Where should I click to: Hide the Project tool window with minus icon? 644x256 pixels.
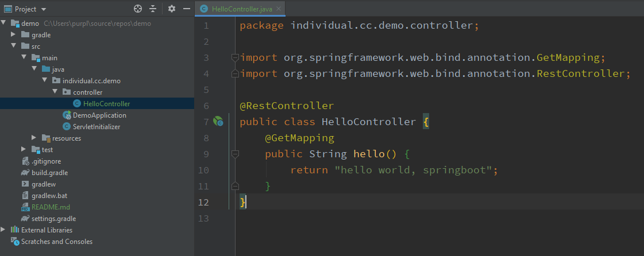tap(186, 9)
